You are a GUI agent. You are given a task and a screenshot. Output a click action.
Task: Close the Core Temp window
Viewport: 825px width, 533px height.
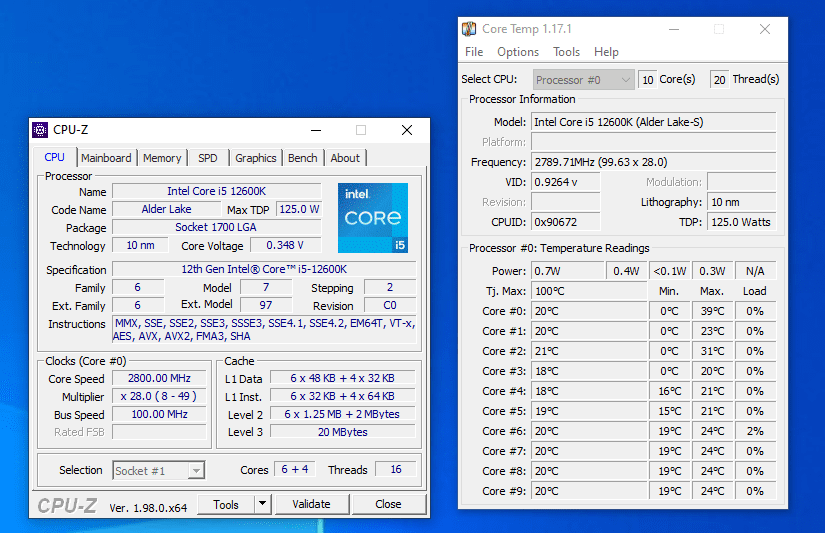point(765,29)
